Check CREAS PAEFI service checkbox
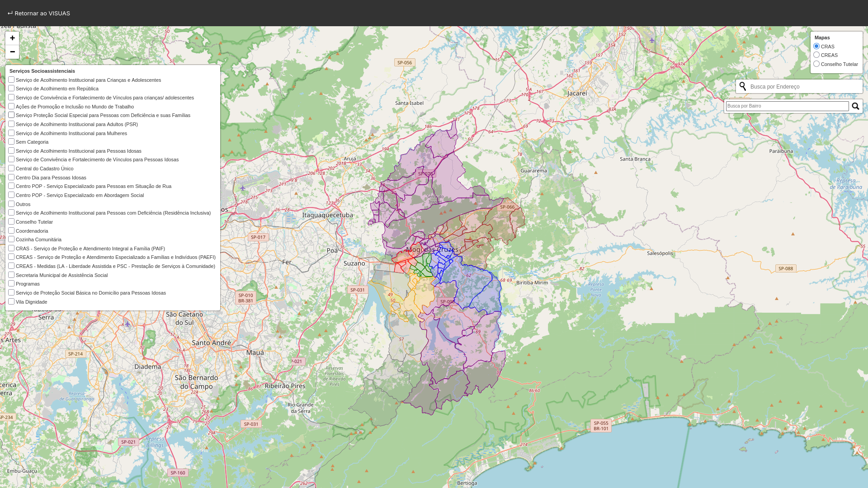The height and width of the screenshot is (488, 868). coord(11,257)
